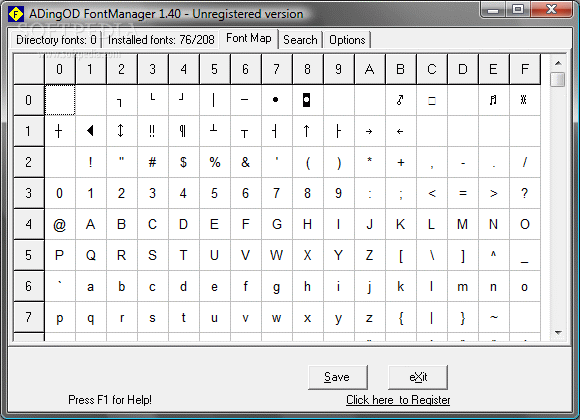Select the digit 7 cell in row 3
Viewport: 580px width, 420px height.
point(276,193)
